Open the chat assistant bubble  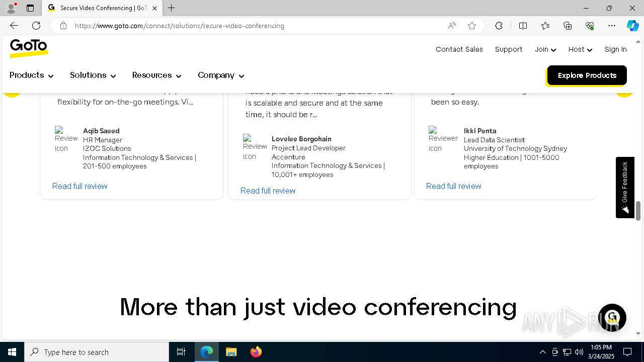tap(612, 318)
